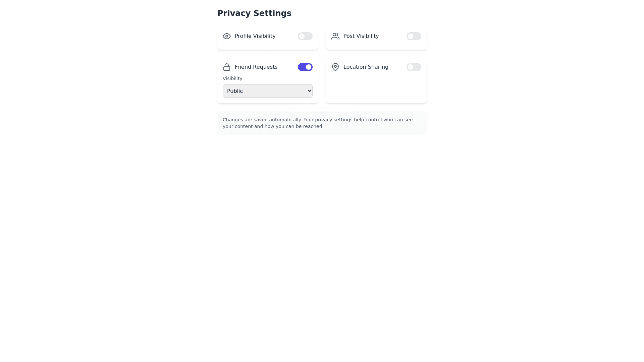Click the 'Changes are saved automatically' notice
The width and height of the screenshot is (644, 362).
coord(317,120)
